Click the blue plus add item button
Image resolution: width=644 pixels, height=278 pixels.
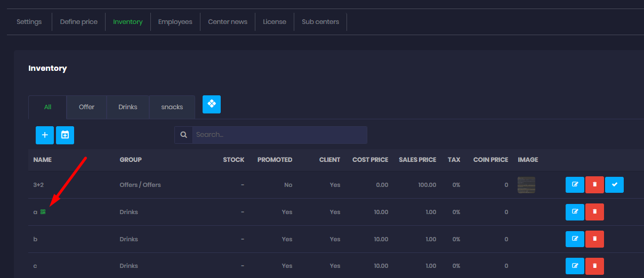pyautogui.click(x=45, y=135)
